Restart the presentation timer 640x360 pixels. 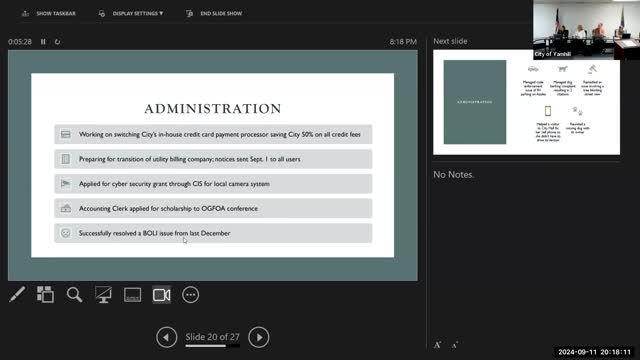pos(57,42)
